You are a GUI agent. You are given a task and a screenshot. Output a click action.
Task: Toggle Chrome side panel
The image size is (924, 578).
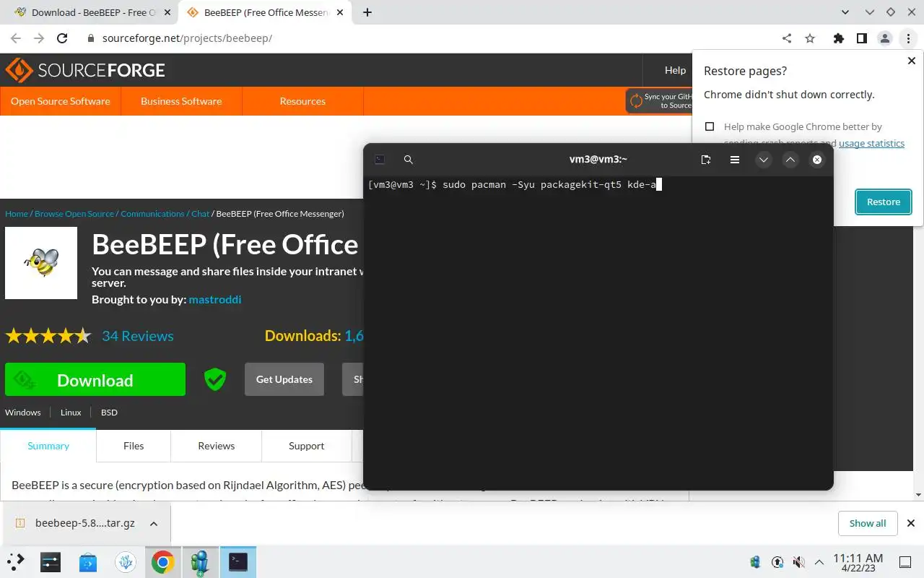pyautogui.click(x=861, y=38)
